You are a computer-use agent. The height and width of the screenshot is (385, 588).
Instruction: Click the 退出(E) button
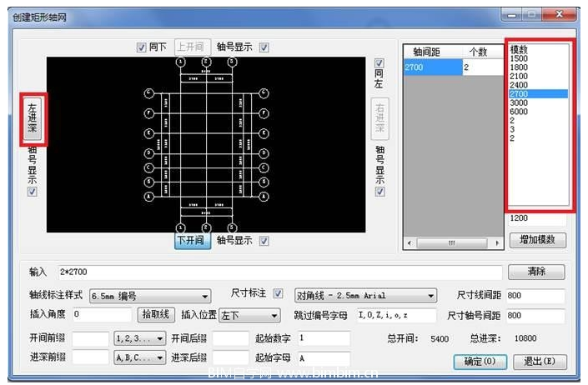(x=540, y=362)
